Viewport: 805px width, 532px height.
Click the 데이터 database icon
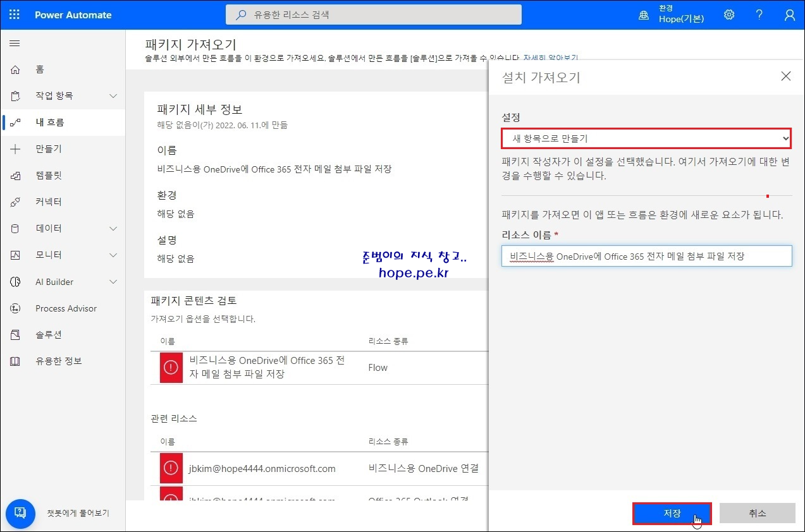coord(15,229)
